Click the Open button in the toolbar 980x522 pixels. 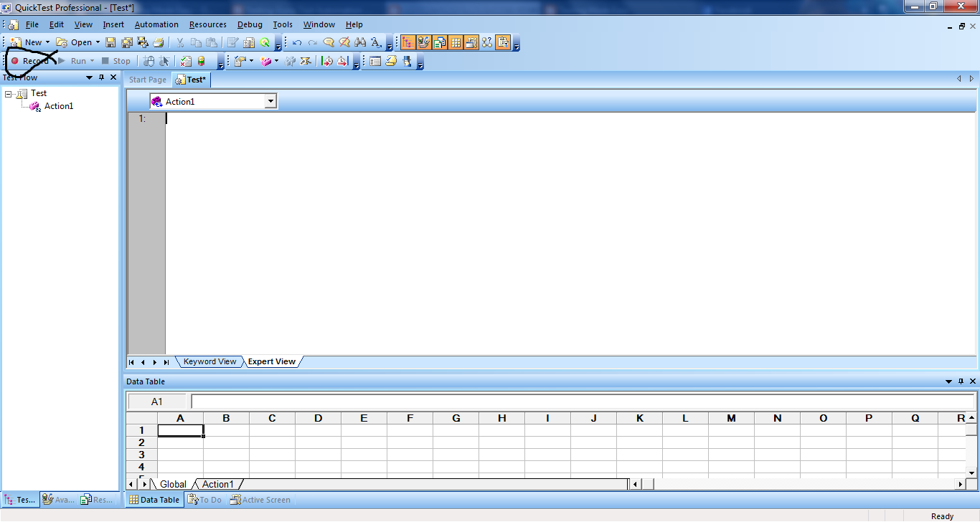click(x=75, y=42)
